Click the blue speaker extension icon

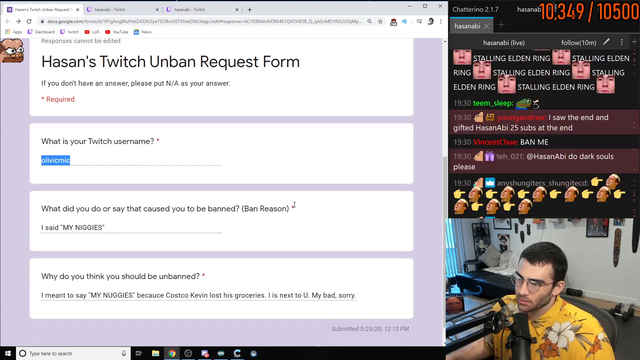[x=404, y=21]
